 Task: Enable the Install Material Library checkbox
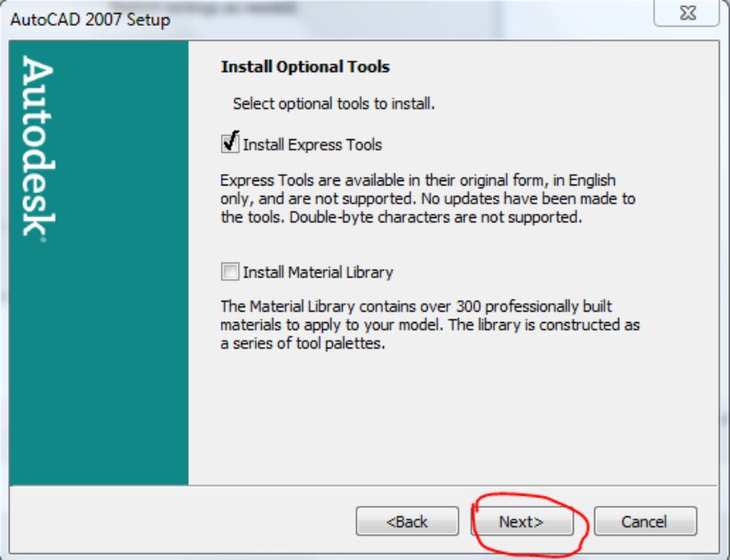230,271
